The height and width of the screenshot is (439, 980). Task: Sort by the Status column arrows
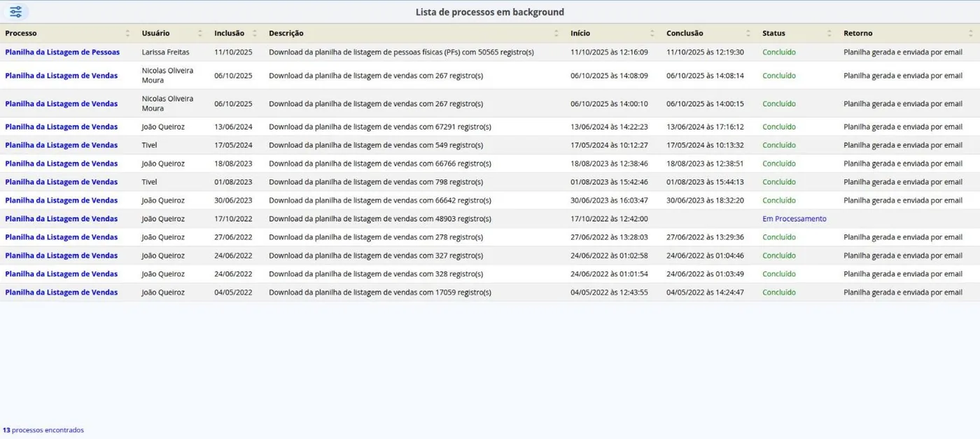pos(829,34)
